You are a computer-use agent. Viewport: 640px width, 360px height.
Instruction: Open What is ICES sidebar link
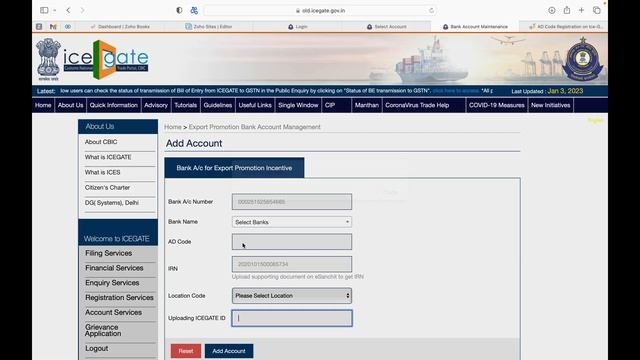click(102, 172)
